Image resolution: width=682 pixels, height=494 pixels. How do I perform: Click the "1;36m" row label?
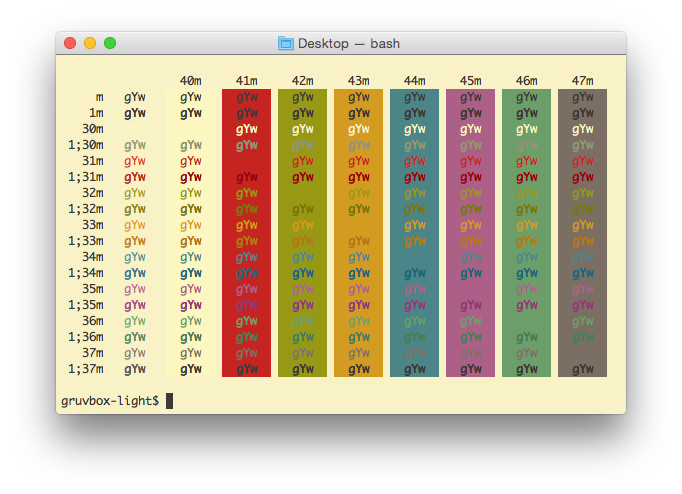pos(86,337)
